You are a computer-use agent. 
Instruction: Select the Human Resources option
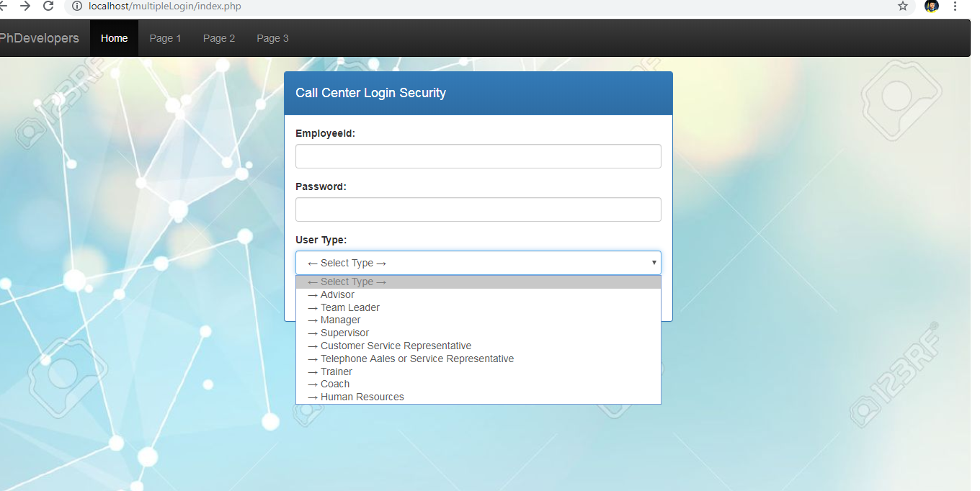tap(361, 397)
